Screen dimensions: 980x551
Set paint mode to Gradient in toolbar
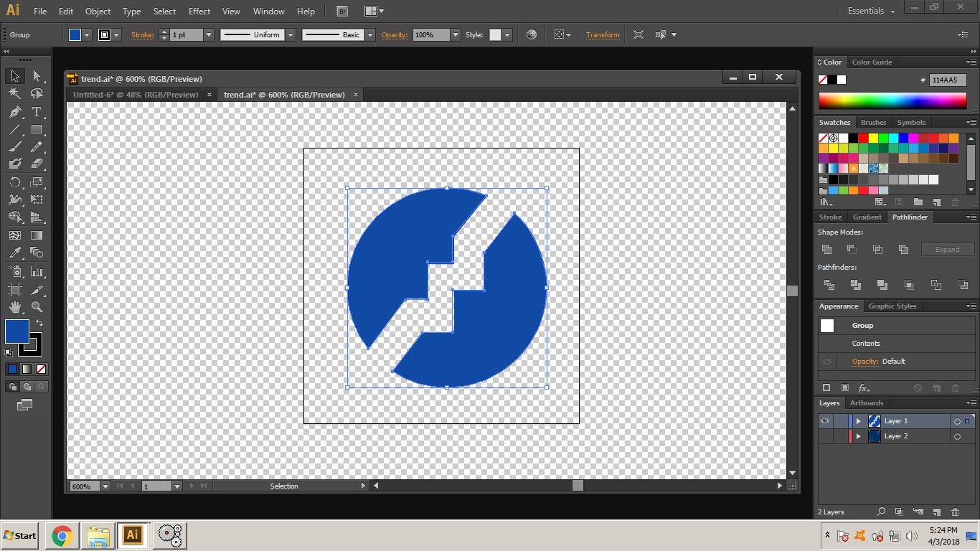[27, 369]
